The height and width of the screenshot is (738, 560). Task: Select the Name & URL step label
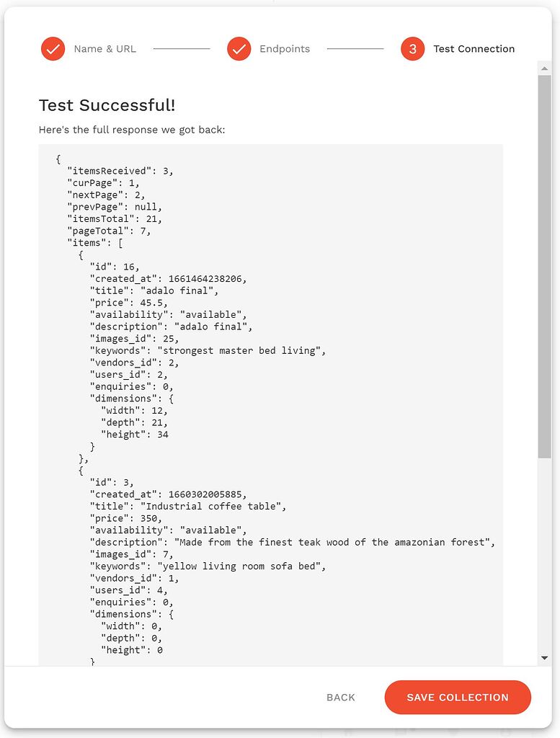pos(105,49)
